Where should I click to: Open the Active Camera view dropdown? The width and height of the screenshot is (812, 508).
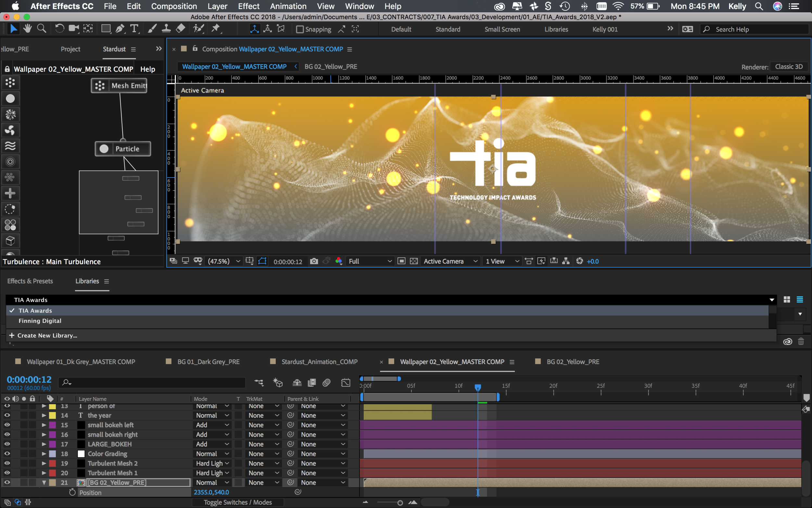(450, 261)
